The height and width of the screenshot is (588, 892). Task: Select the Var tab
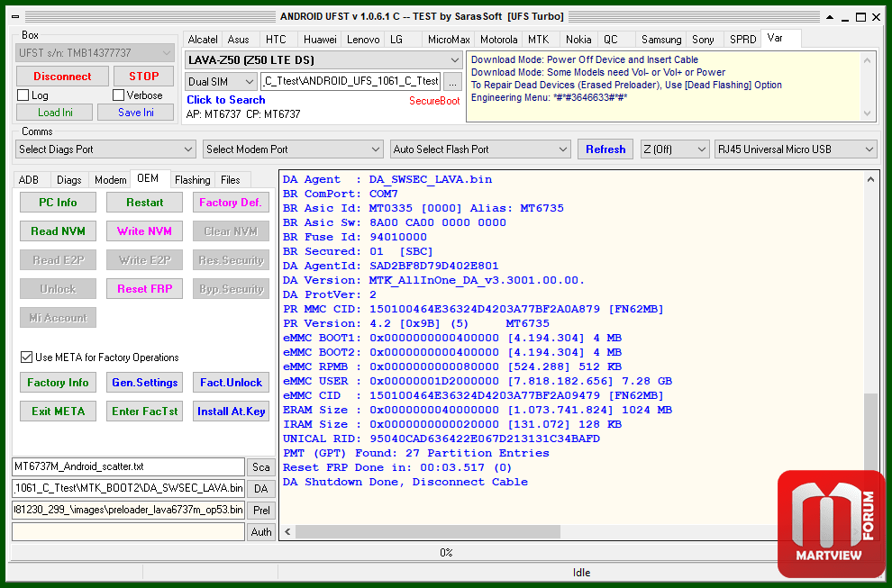[780, 38]
